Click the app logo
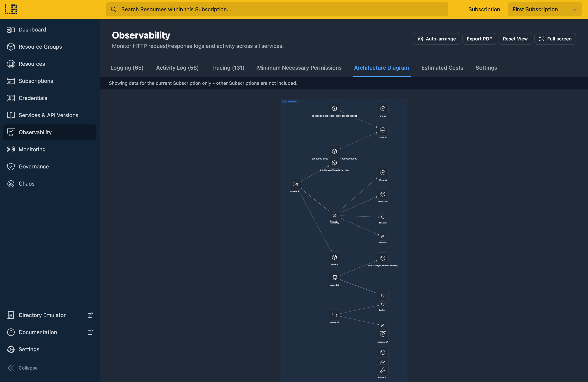This screenshot has width=588, height=382. (11, 9)
